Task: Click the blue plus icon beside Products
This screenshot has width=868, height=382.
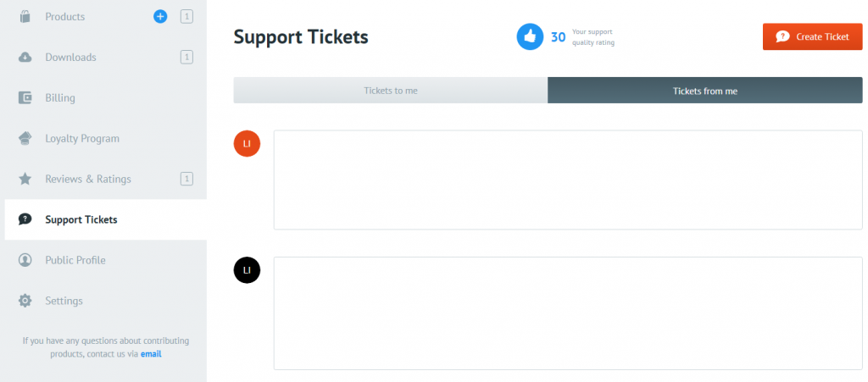Action: coord(160,16)
